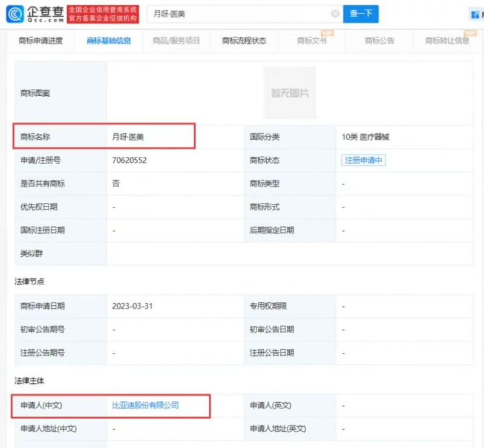The width and height of the screenshot is (484, 448).
Task: Click the 商标图案 row label
Action: (x=35, y=93)
